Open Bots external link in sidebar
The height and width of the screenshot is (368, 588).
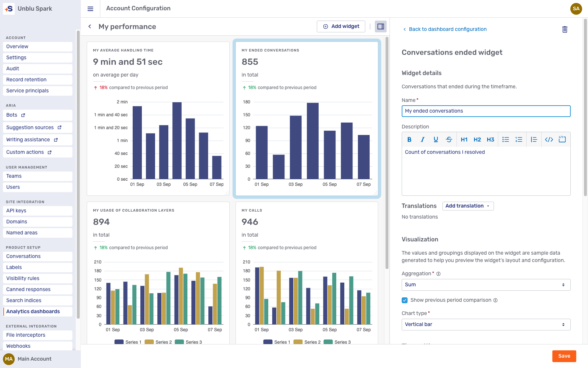[x=38, y=115]
